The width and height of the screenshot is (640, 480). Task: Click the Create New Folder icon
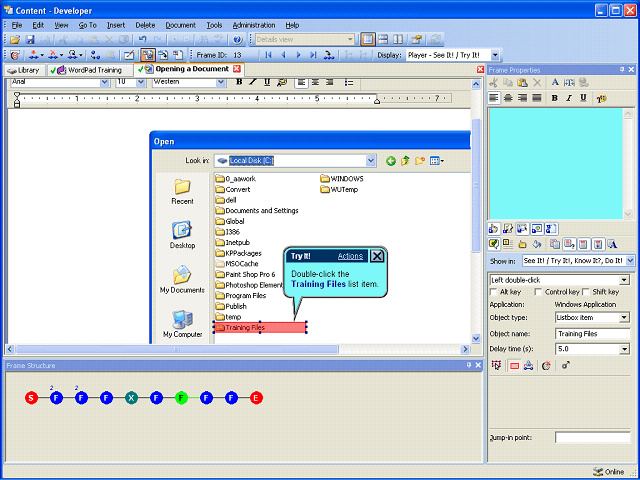[x=420, y=161]
